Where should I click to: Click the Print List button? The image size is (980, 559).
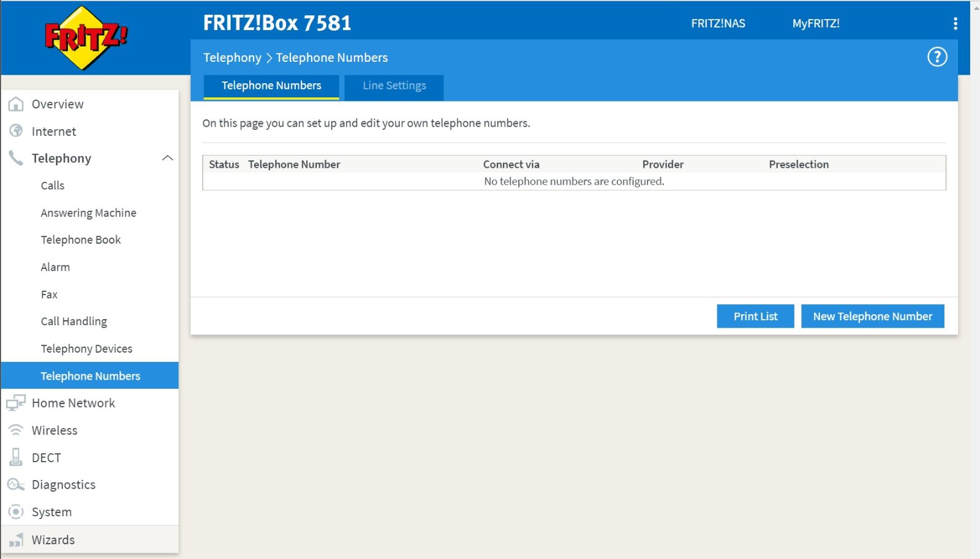755,317
